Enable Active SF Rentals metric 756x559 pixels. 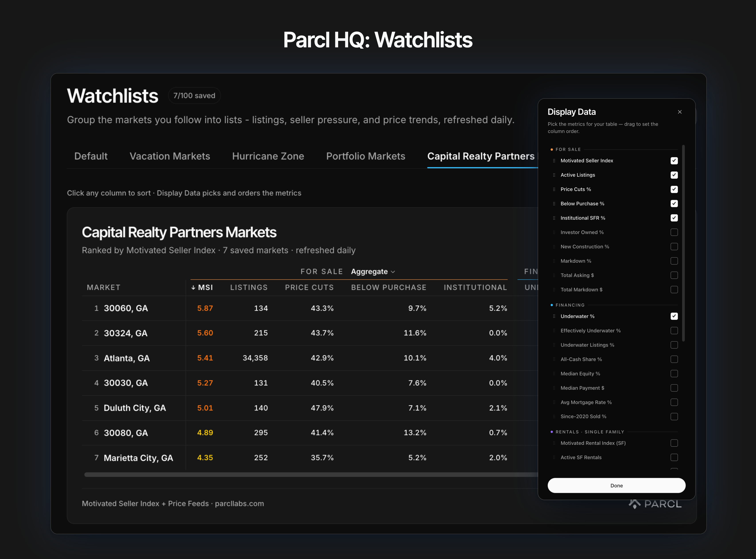tap(674, 457)
